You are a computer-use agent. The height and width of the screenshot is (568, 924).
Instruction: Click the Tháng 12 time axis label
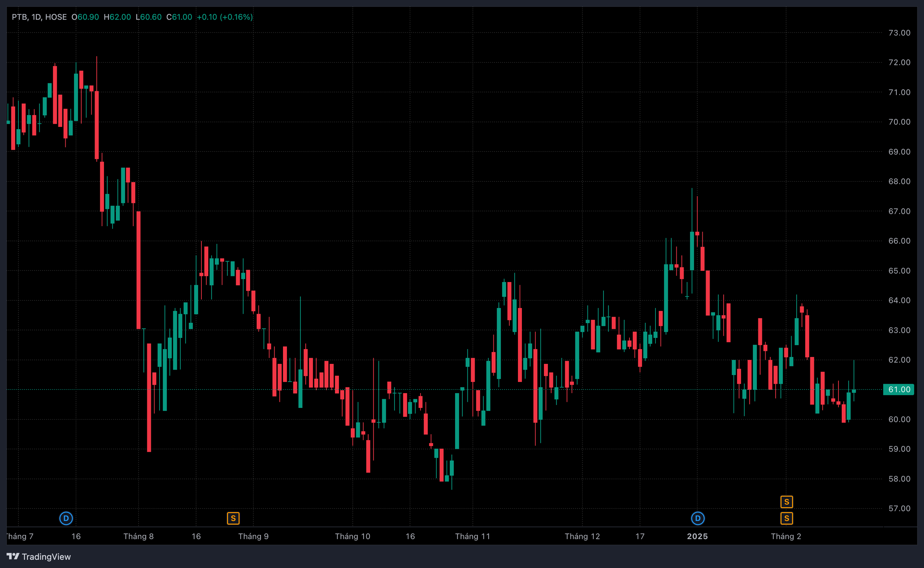tap(582, 536)
